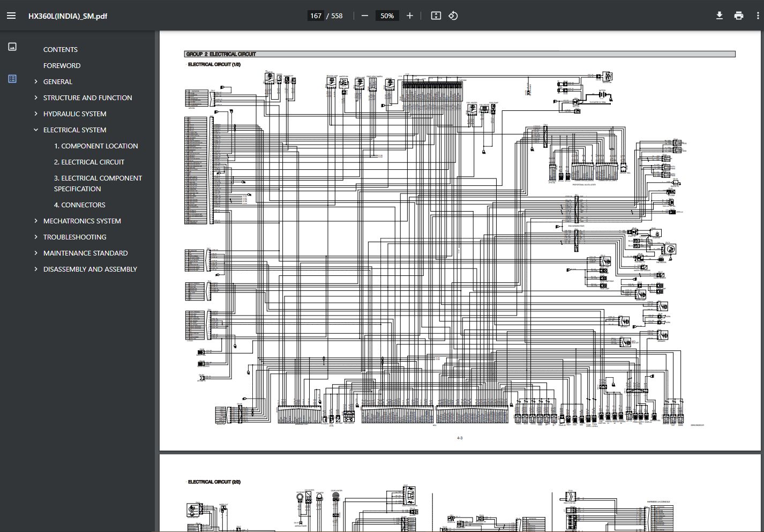Screen dimensions: 764x532
Task: Expand the GENERAL outline section
Action: tap(36, 81)
